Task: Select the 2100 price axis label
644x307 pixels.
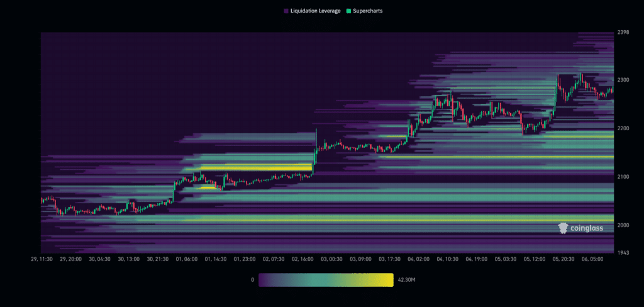Action: [x=623, y=177]
